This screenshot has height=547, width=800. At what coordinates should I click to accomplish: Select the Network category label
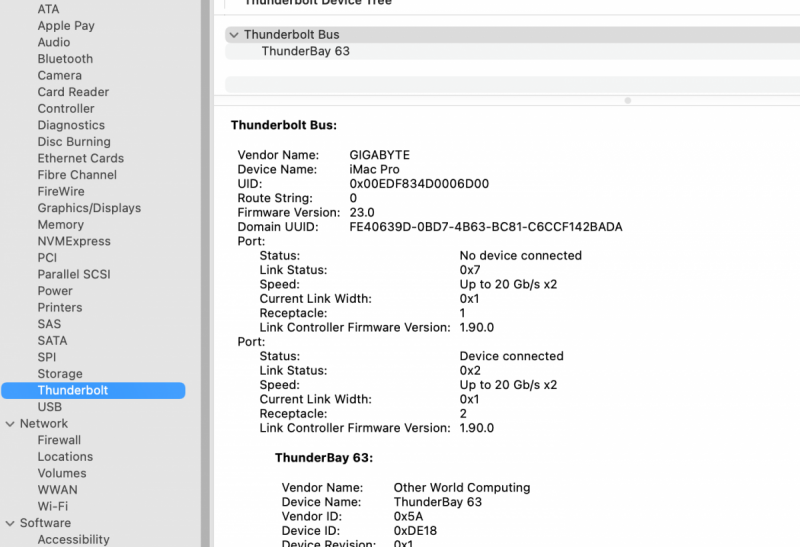44,424
